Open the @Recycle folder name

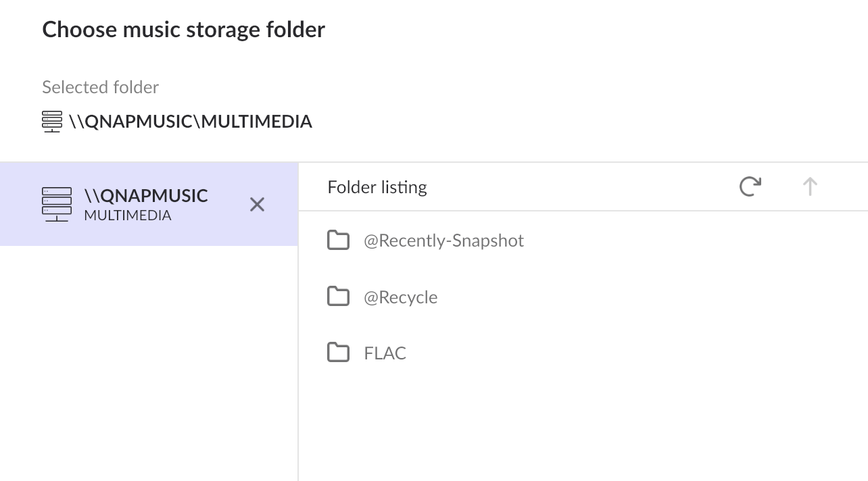click(400, 297)
